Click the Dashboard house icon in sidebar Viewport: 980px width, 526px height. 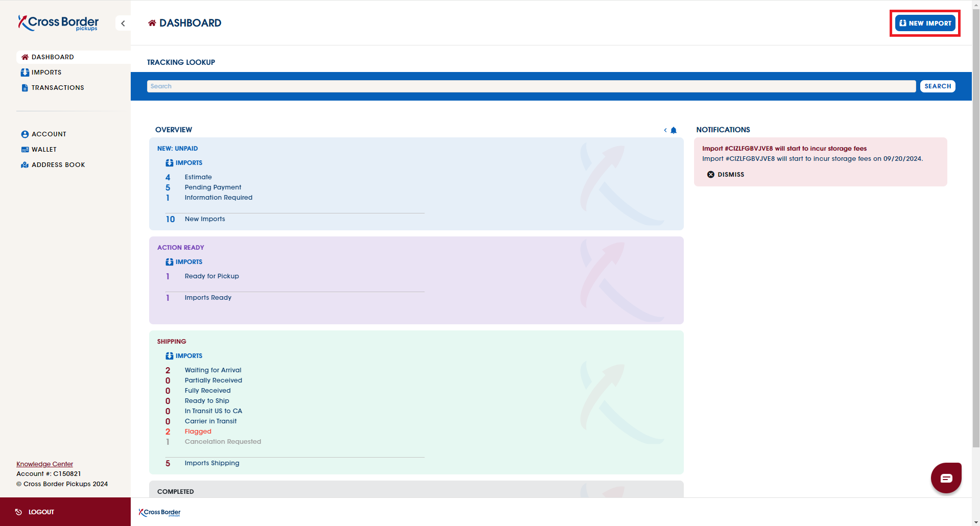point(25,57)
